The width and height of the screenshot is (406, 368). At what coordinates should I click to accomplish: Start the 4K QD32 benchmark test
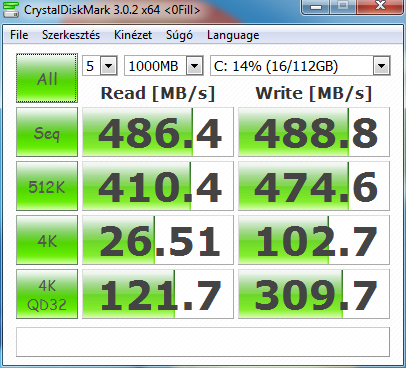pos(47,294)
